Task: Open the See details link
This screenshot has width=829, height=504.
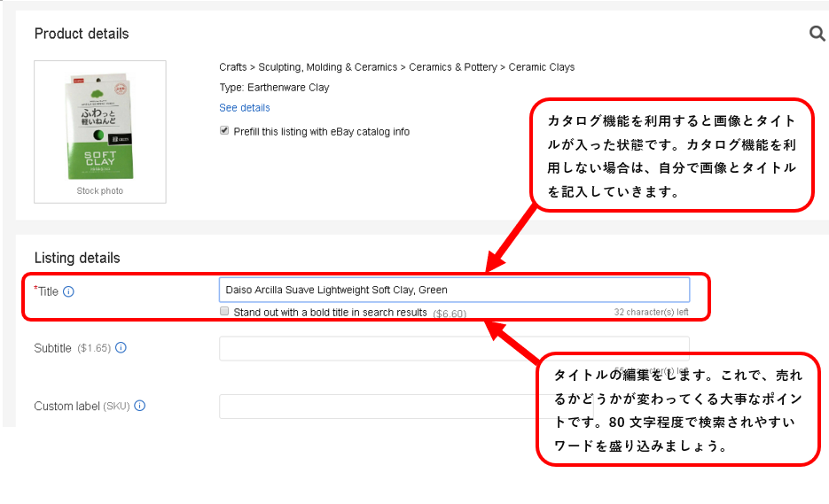Action: [x=244, y=108]
